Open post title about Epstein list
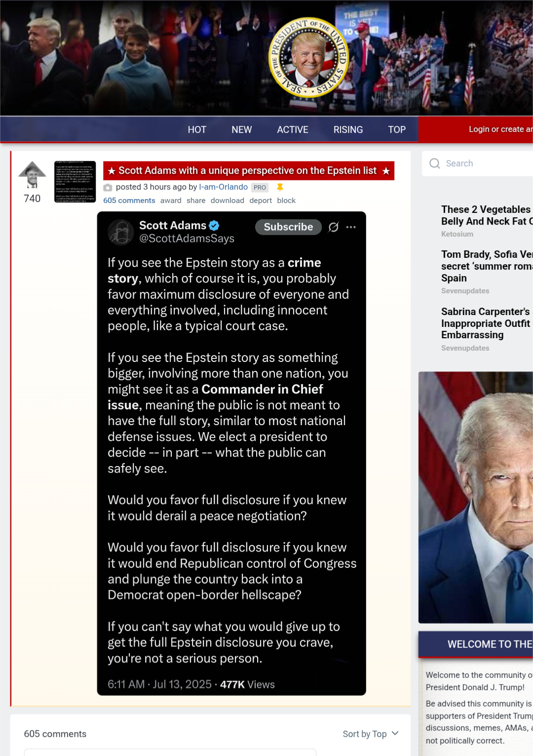The height and width of the screenshot is (756, 533). (249, 171)
